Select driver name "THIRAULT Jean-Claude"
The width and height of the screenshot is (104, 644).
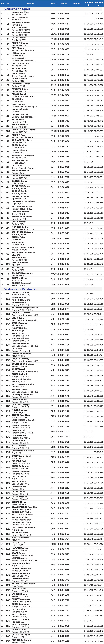click(x=23, y=583)
